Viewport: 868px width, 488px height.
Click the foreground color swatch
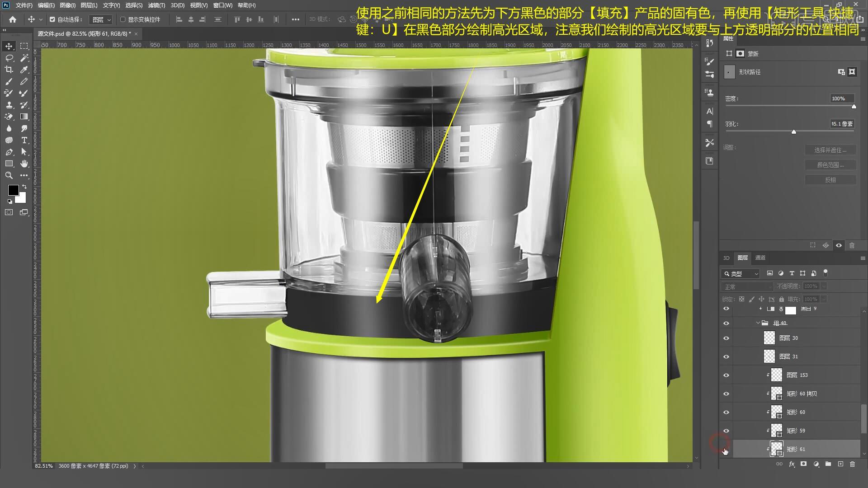pyautogui.click(x=13, y=190)
